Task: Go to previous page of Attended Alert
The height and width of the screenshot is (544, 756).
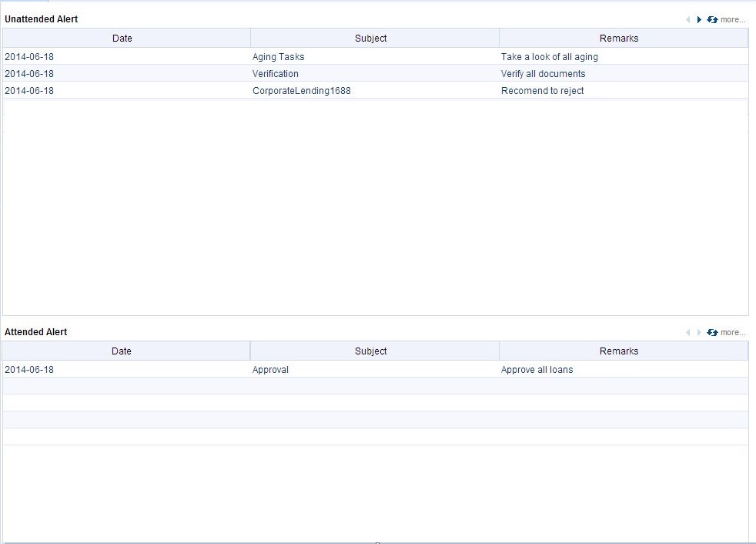Action: pos(688,333)
